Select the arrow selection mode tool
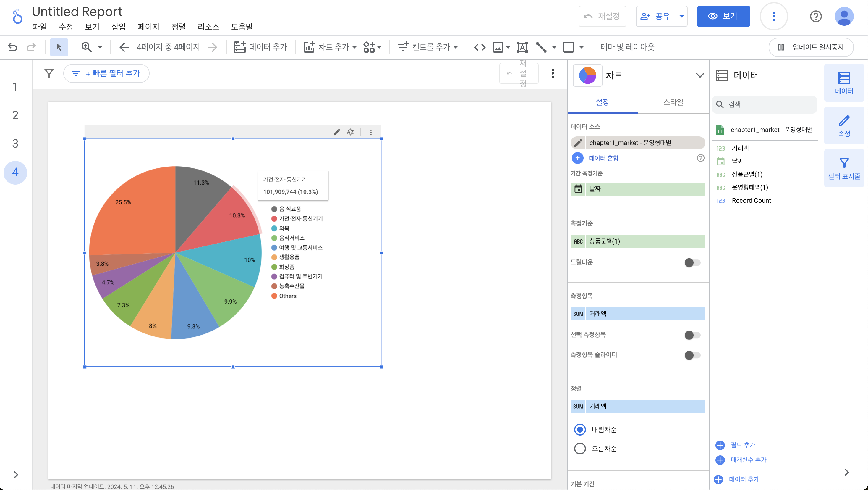The width and height of the screenshot is (868, 490). [x=59, y=47]
